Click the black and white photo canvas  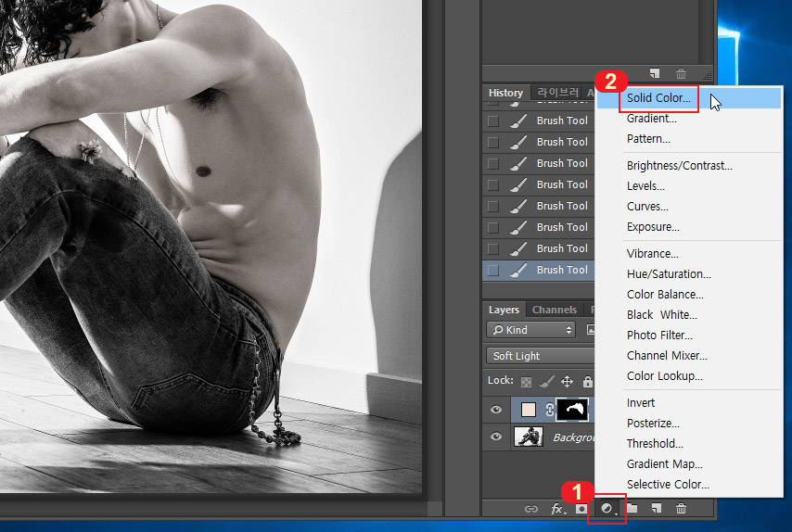[211, 246]
